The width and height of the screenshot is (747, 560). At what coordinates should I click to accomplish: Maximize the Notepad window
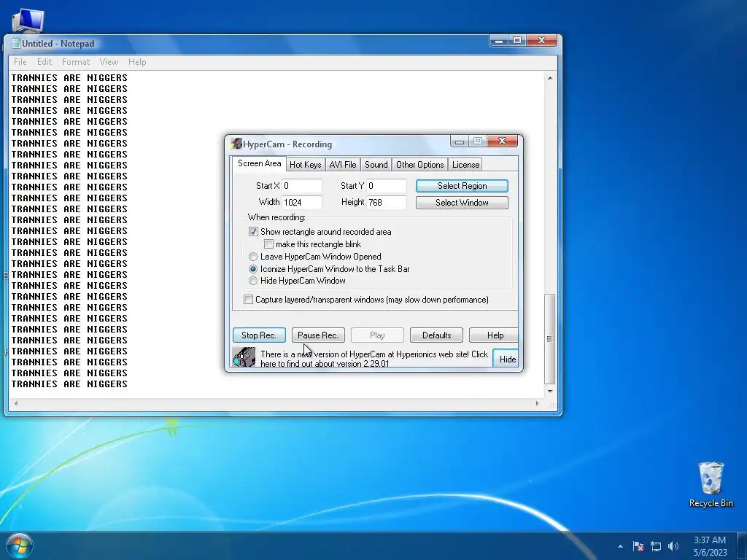(x=517, y=41)
